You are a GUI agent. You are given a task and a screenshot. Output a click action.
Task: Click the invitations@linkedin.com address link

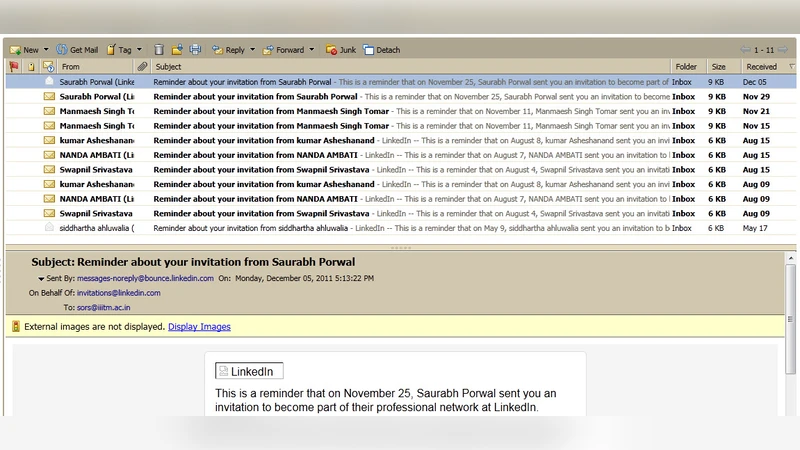point(118,293)
